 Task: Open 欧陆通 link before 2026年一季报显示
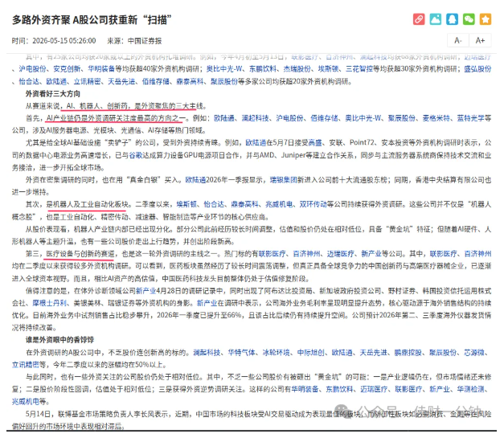tap(195, 180)
